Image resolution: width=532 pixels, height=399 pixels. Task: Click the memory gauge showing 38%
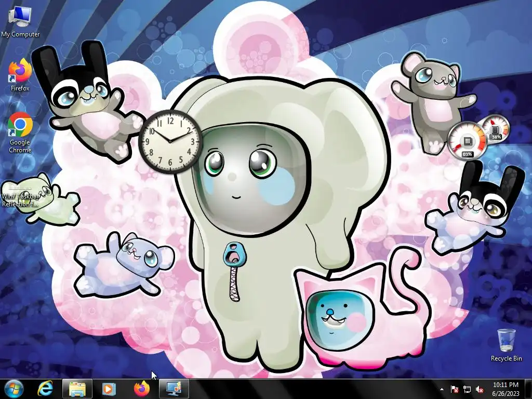coord(497,128)
